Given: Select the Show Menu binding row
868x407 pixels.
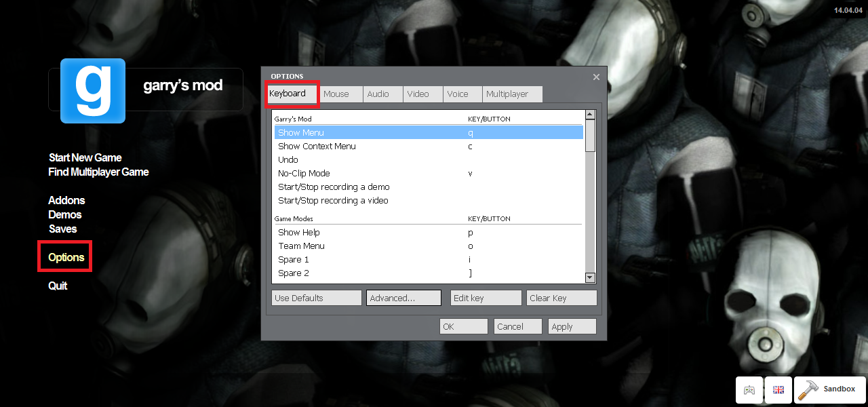Looking at the screenshot, I should click(x=429, y=132).
